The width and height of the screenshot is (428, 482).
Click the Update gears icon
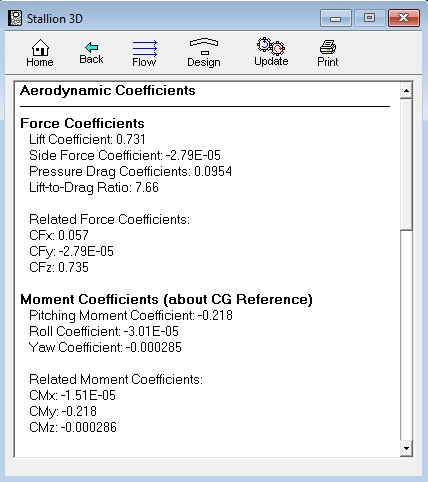[x=271, y=52]
